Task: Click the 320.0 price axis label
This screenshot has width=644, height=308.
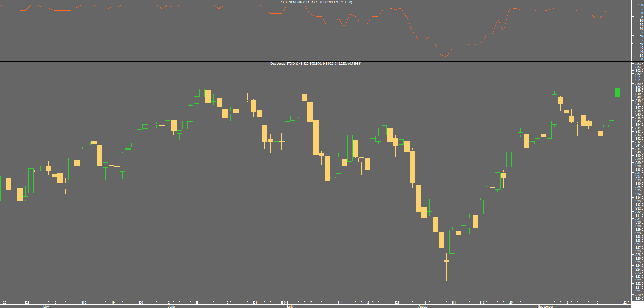Action: pyautogui.click(x=639, y=299)
